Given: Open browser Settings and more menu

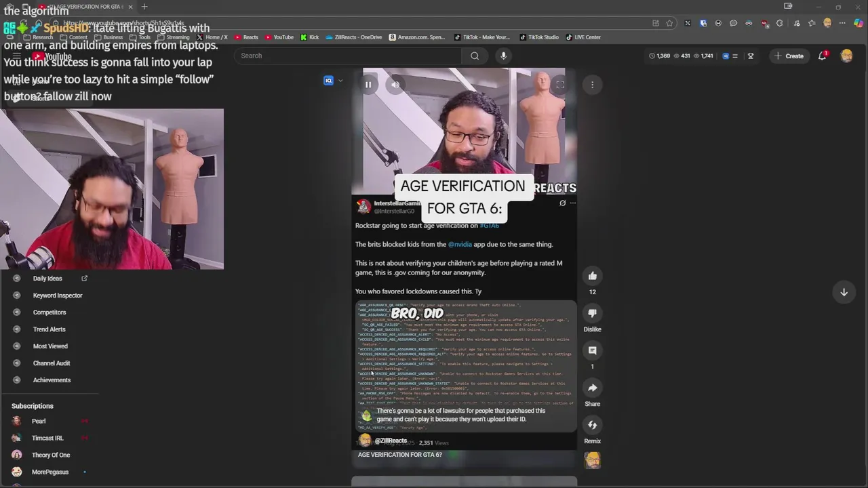Looking at the screenshot, I should [x=843, y=23].
